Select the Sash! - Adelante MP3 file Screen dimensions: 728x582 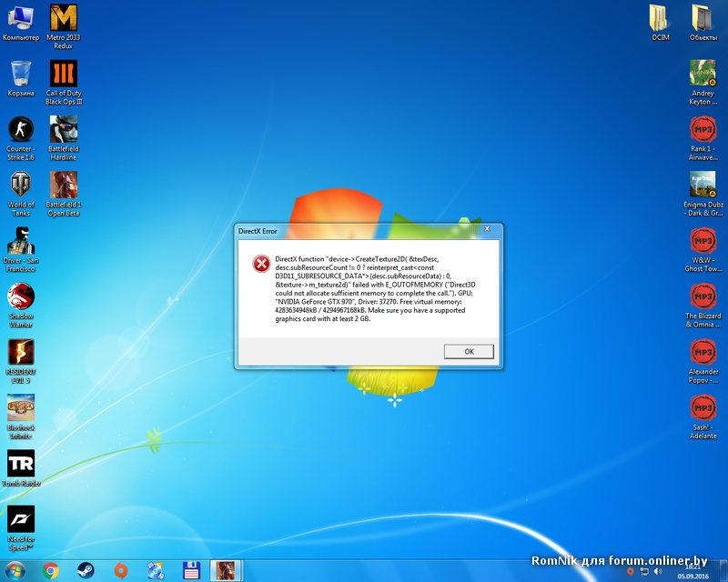pos(703,416)
